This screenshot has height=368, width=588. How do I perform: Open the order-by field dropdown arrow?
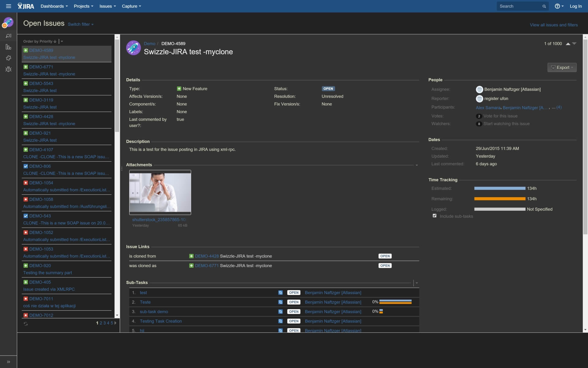[x=62, y=41]
